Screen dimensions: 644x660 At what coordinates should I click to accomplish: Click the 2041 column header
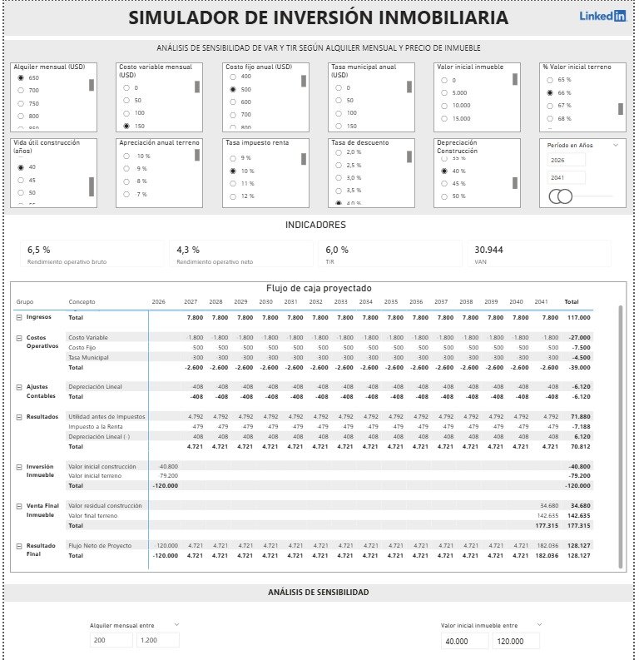point(541,302)
